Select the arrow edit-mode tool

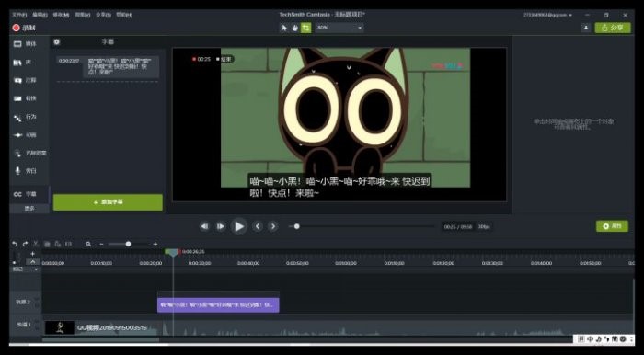tap(284, 28)
